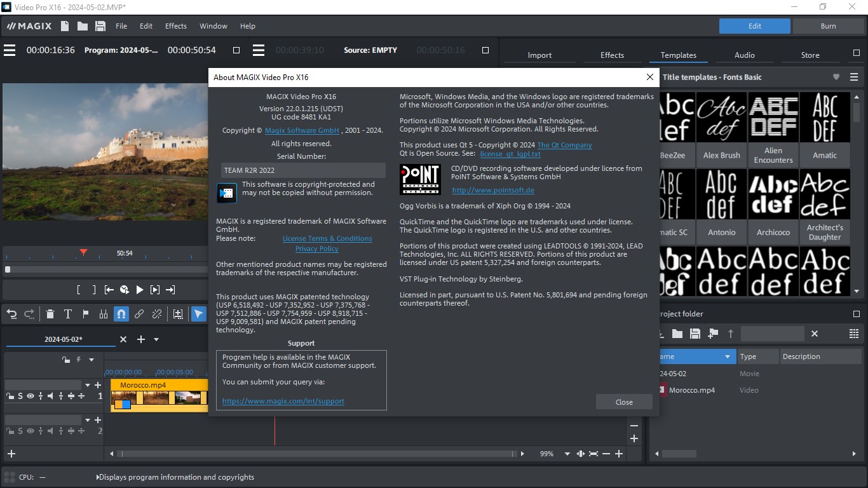Toggle the magnet snapping tool
This screenshot has width=868, height=488.
[121, 314]
